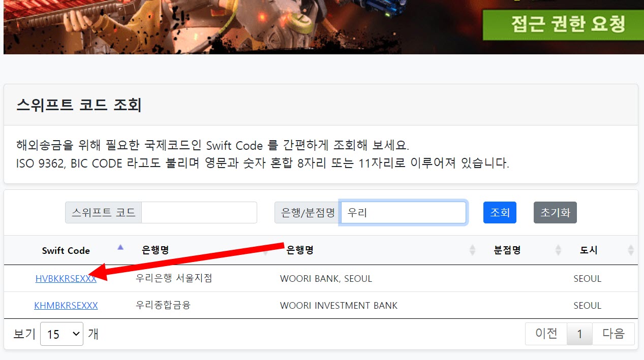Click the 스위프트 코드 조회 heading
Screen dimensions: 644x360
[x=79, y=105]
